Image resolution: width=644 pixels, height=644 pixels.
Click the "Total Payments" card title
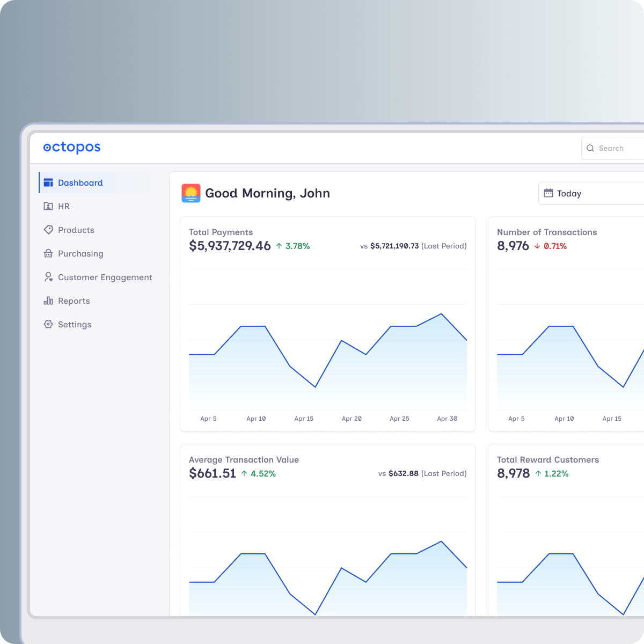pyautogui.click(x=221, y=232)
